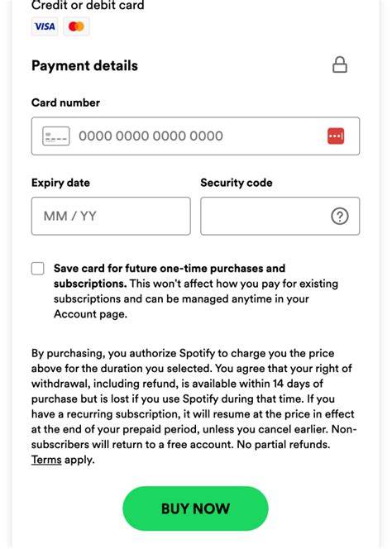Select the 'Credit or debit card' option text
This screenshot has height=549, width=392.
point(88,5)
